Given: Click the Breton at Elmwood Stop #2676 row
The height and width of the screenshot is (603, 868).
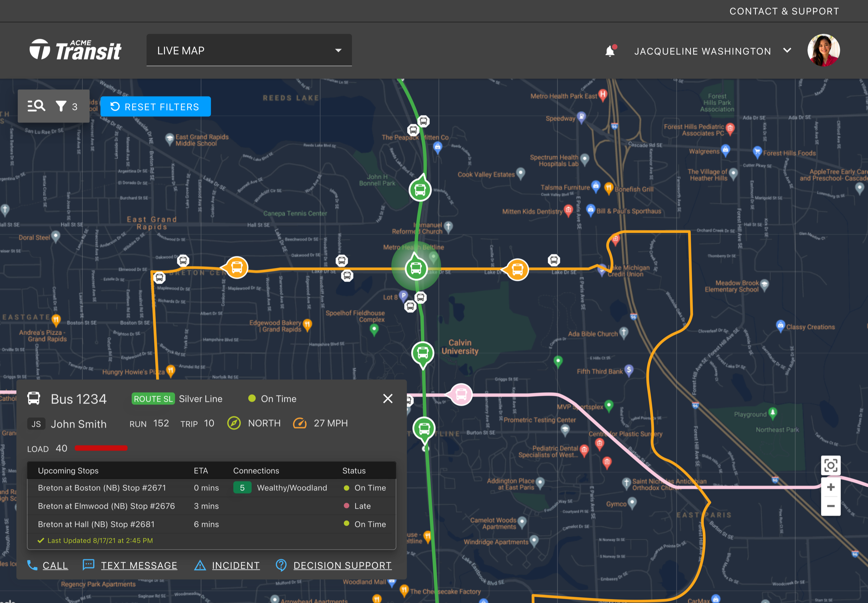Looking at the screenshot, I should [x=212, y=506].
